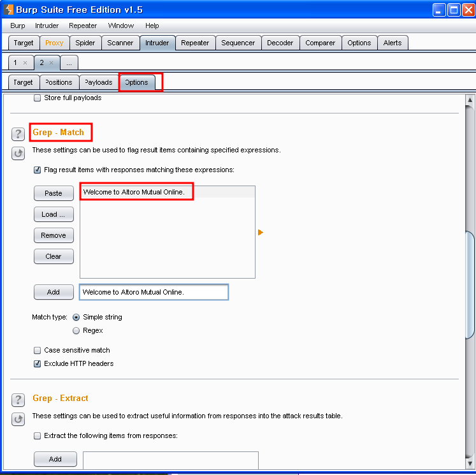Open Intruder sub-tab Target

tap(24, 82)
